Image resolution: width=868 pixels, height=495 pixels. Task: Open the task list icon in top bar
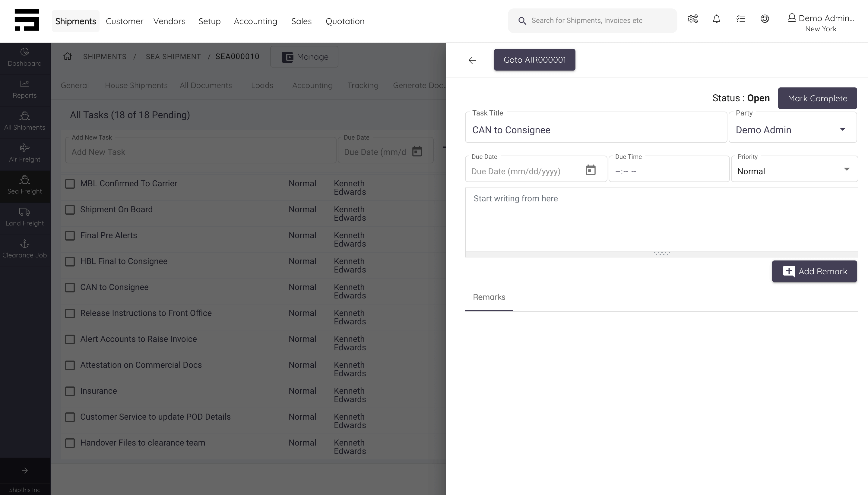pos(740,19)
